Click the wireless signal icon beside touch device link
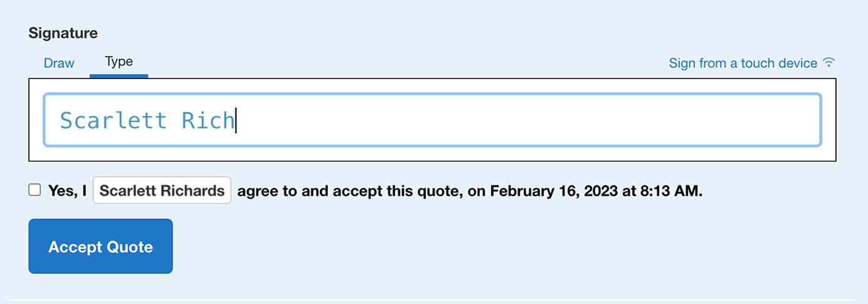The width and height of the screenshot is (868, 304). (829, 63)
